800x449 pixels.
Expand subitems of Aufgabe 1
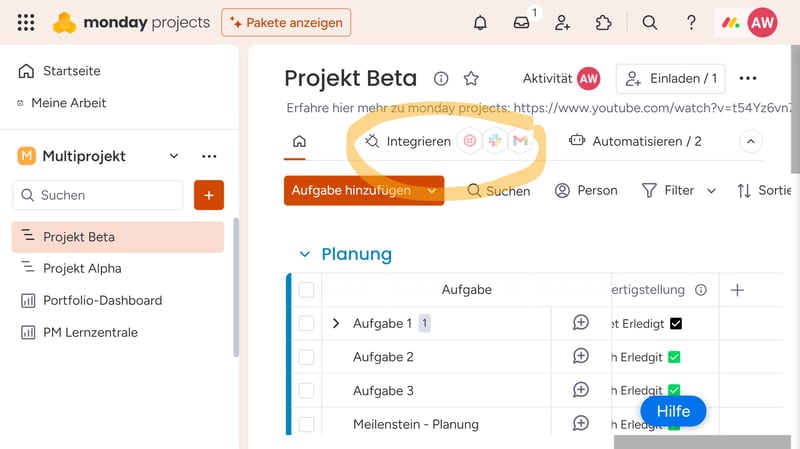click(x=336, y=323)
